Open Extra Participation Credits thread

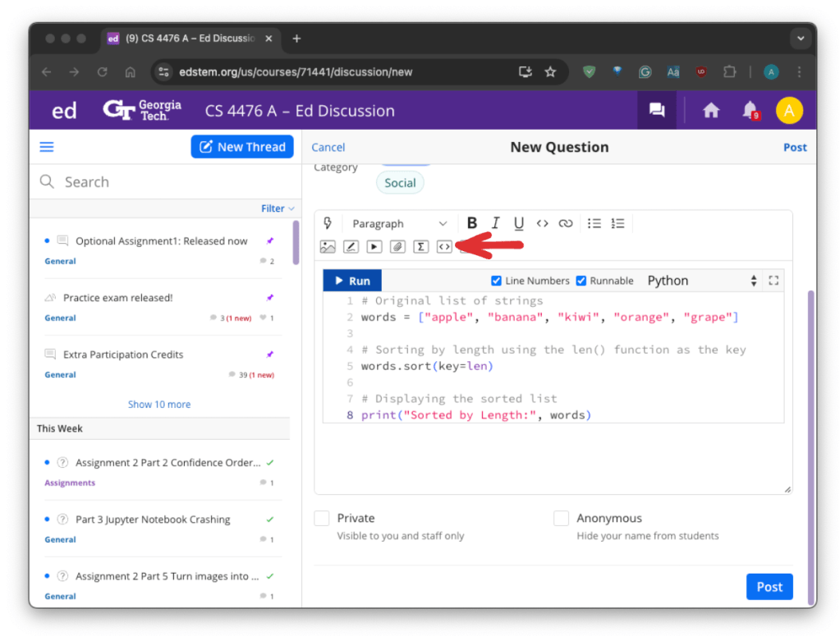(123, 355)
